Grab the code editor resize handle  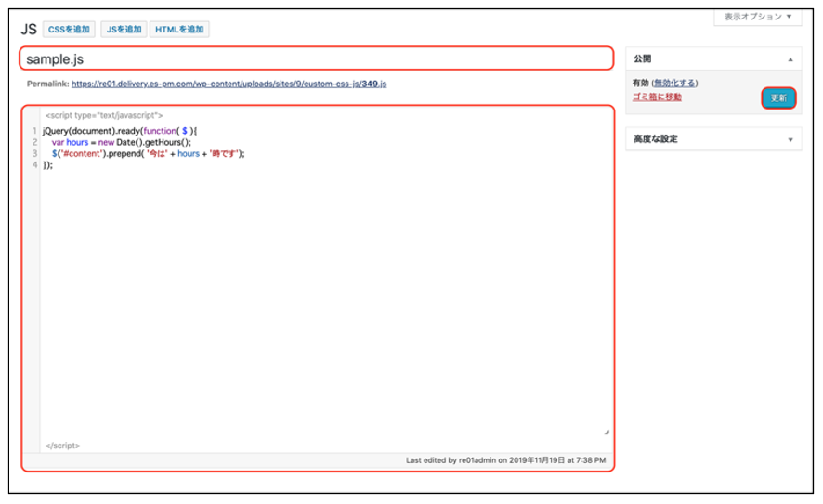click(x=606, y=432)
